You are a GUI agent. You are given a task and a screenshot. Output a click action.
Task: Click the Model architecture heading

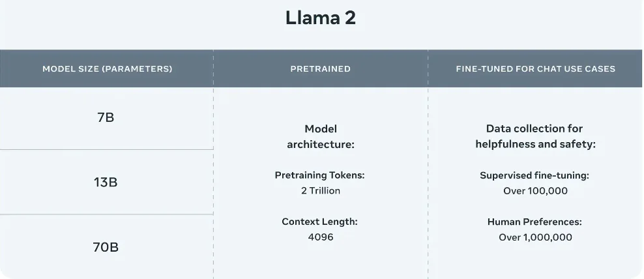point(320,137)
